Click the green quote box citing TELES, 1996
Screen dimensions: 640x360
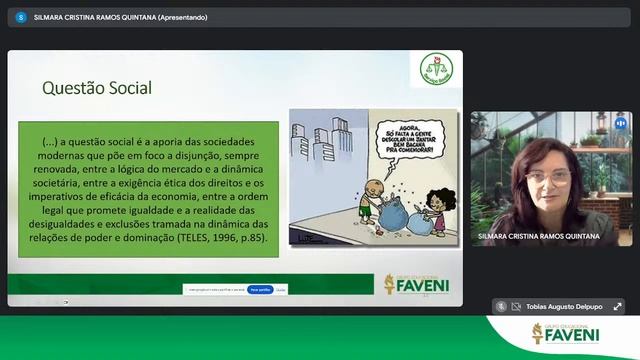click(149, 189)
